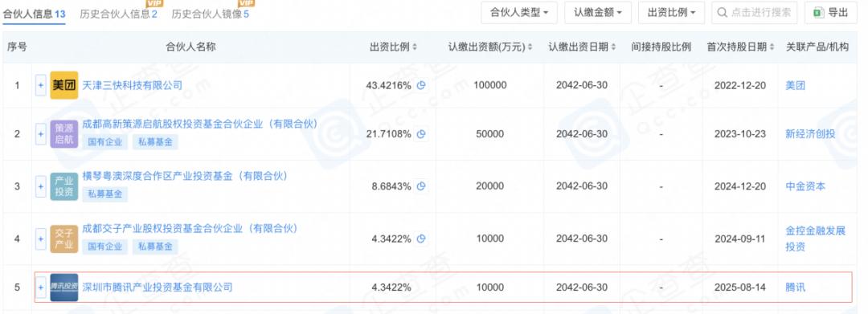Open the 出资比例 dropdown filter
This screenshot has height=314, width=868.
[671, 13]
